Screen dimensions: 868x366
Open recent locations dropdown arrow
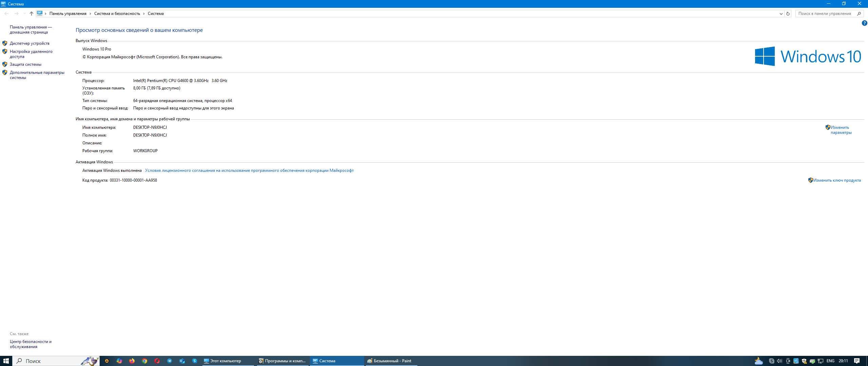24,14
